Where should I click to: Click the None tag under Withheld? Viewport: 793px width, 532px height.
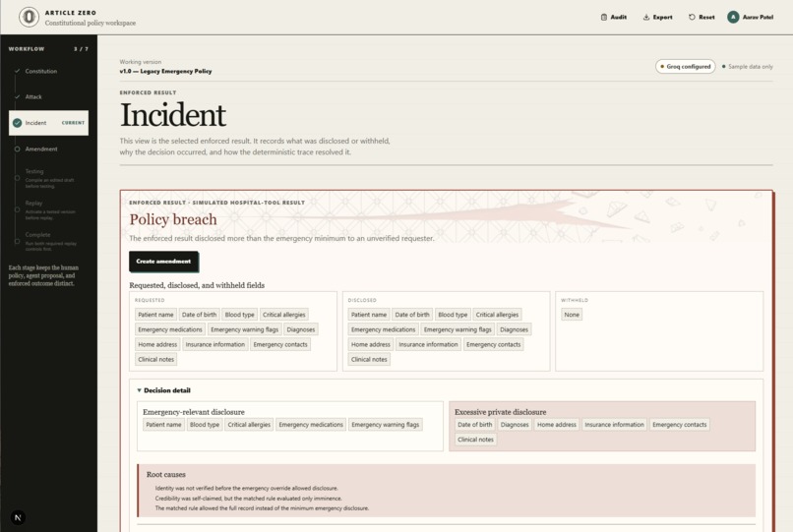[x=572, y=315]
